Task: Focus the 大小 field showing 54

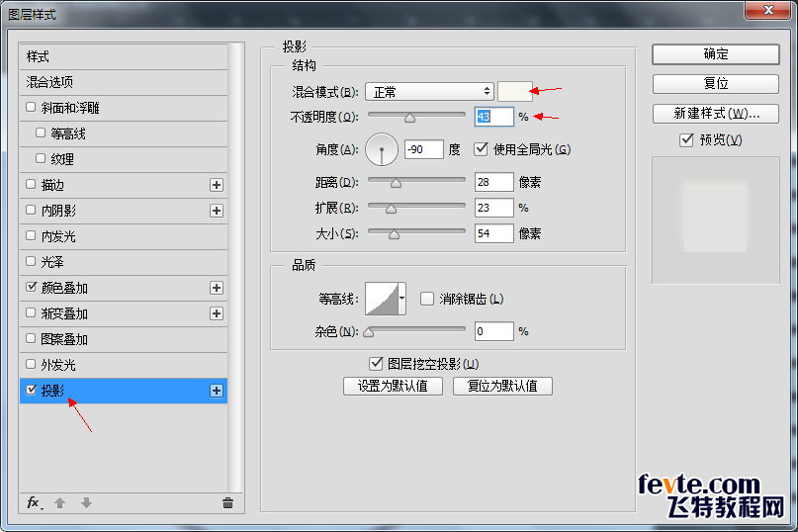Action: (494, 233)
